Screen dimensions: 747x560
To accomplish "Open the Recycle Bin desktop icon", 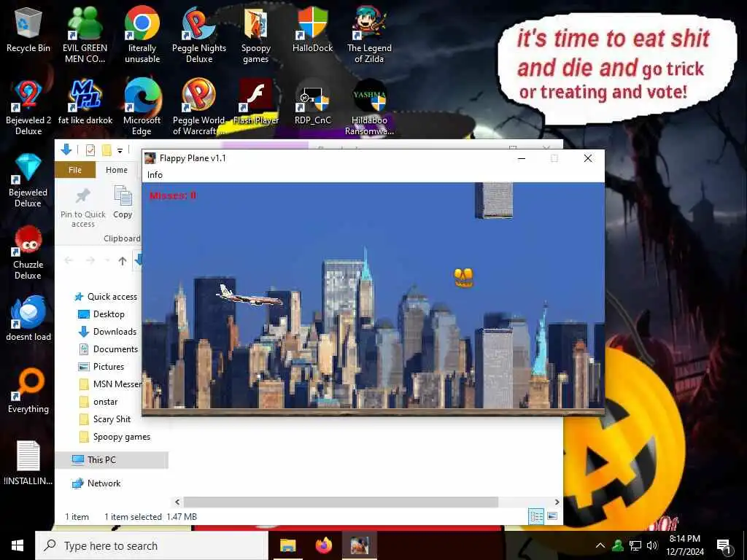I will click(x=28, y=31).
